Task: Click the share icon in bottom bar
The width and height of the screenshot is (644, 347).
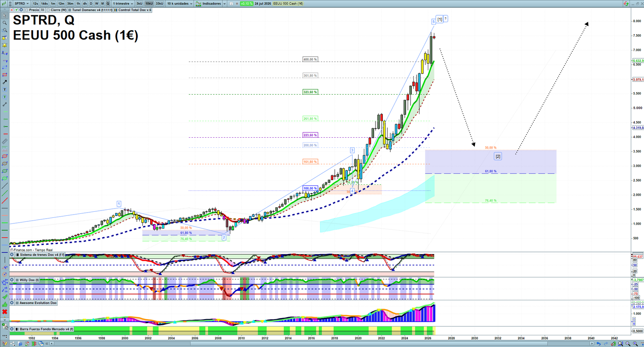Action: (x=13, y=344)
